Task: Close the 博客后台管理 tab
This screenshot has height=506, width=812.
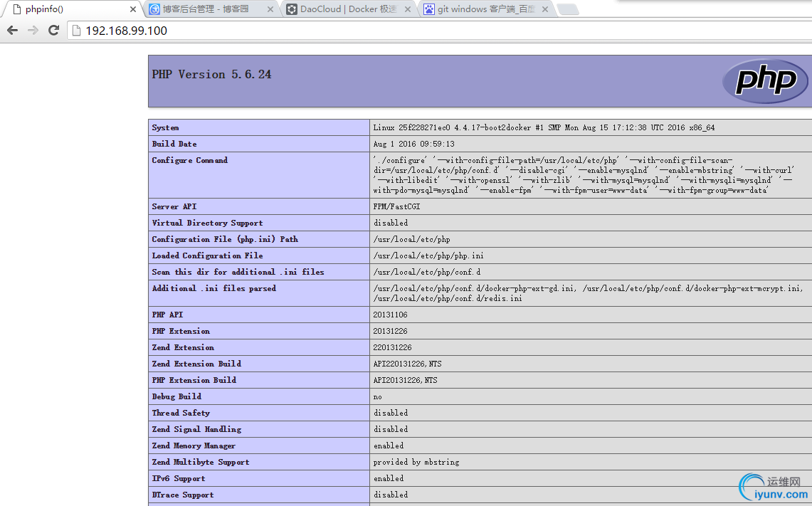Action: pyautogui.click(x=270, y=9)
